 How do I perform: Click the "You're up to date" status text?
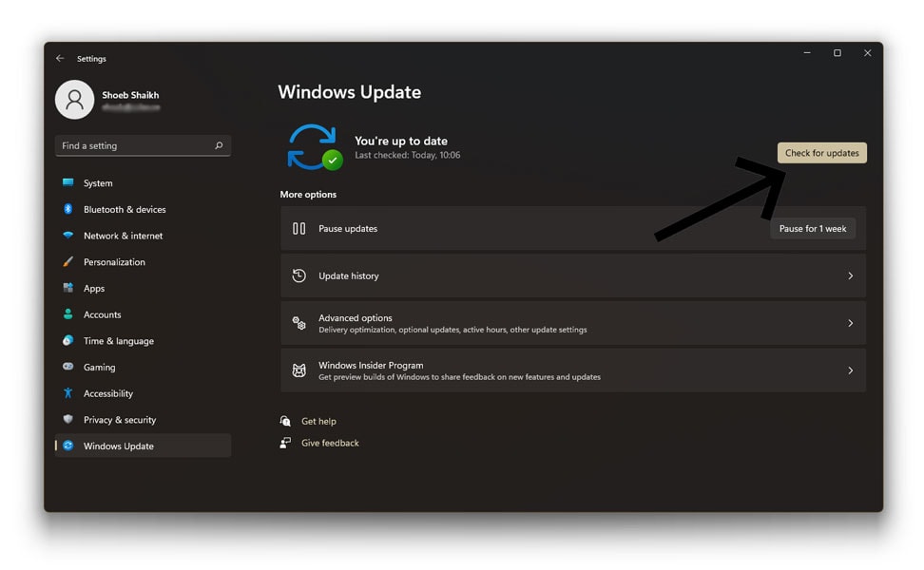[401, 141]
